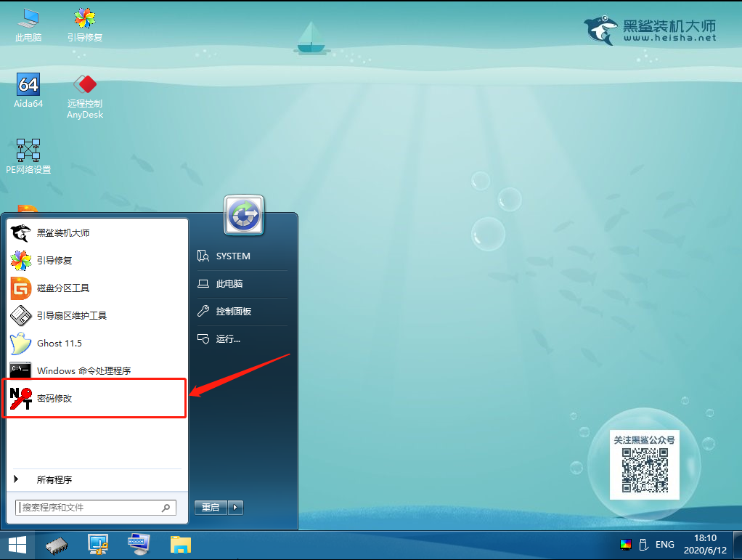The height and width of the screenshot is (560, 742).
Task: Click the Windows Start button
Action: [x=17, y=544]
